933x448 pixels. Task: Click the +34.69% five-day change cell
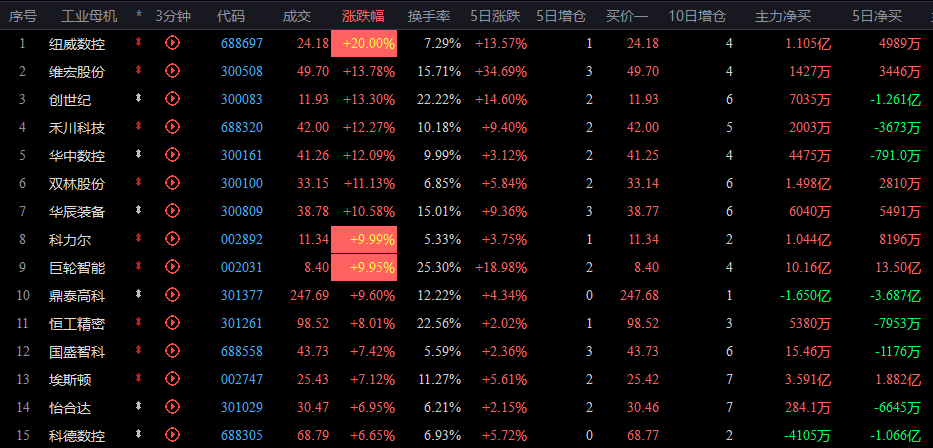click(x=501, y=71)
